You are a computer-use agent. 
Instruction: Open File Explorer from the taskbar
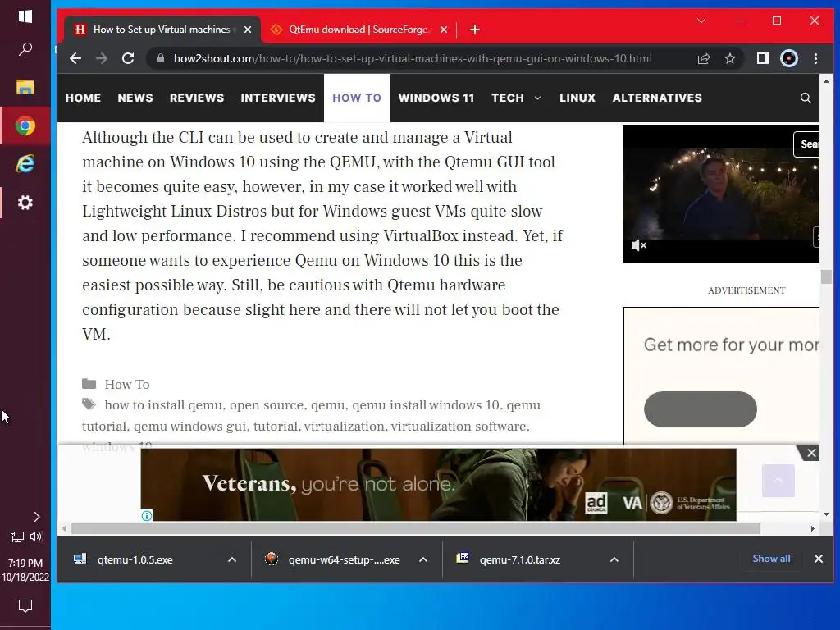[25, 87]
